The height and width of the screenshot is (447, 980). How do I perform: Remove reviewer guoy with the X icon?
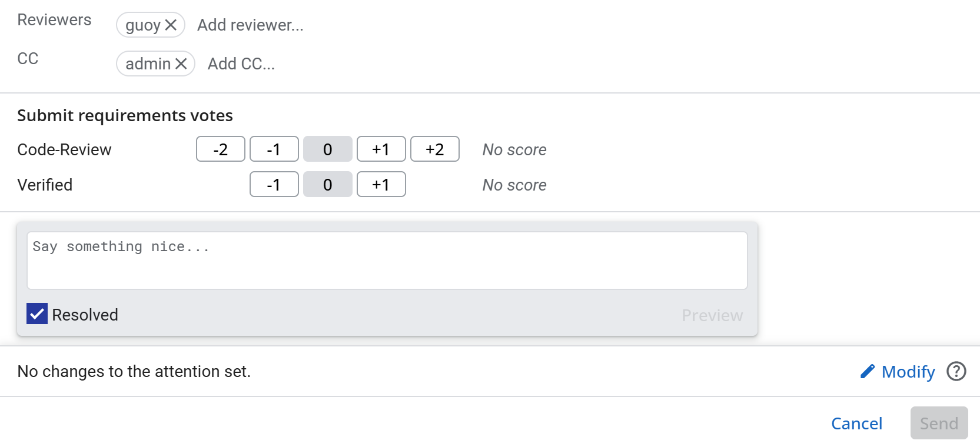[x=171, y=25]
